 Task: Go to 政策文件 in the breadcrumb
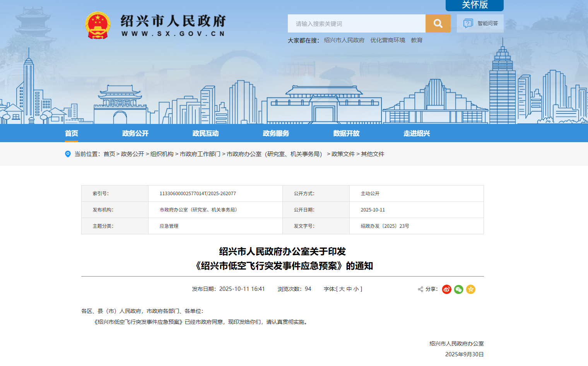[343, 154]
